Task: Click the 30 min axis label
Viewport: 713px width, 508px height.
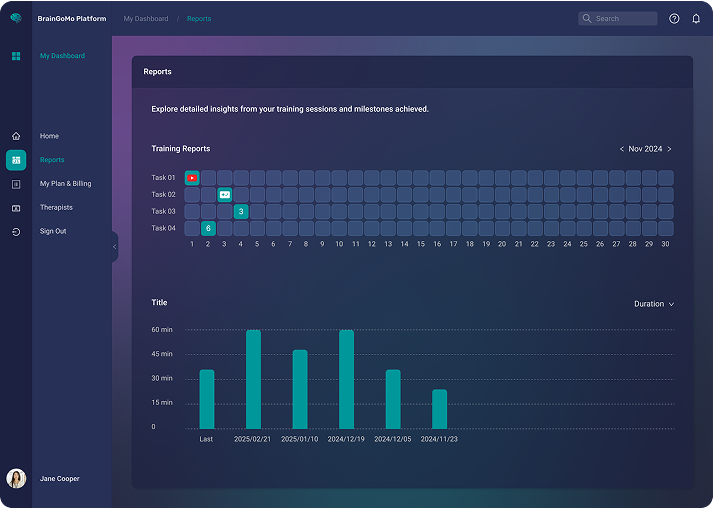Action: (x=162, y=378)
